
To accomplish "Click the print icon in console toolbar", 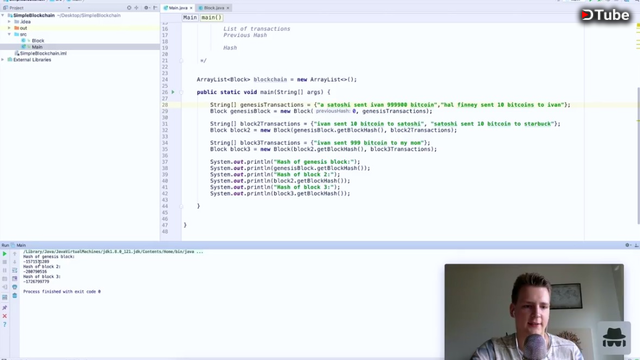I will (x=15, y=287).
